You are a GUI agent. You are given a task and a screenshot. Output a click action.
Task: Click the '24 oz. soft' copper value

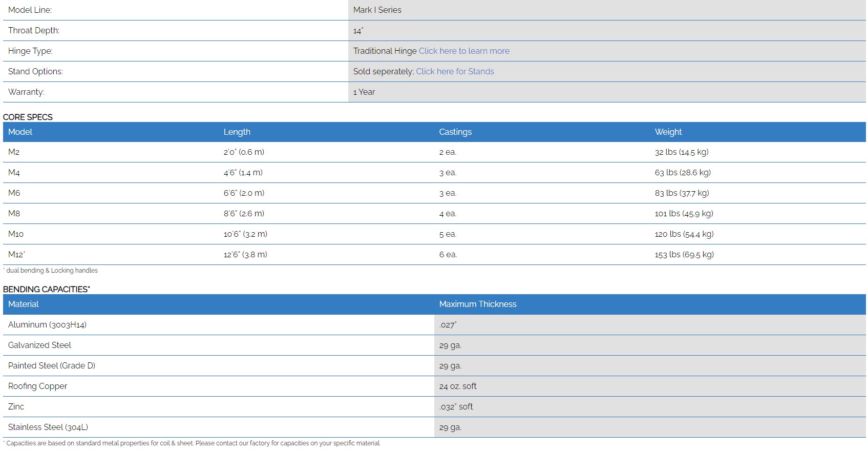[458, 386]
